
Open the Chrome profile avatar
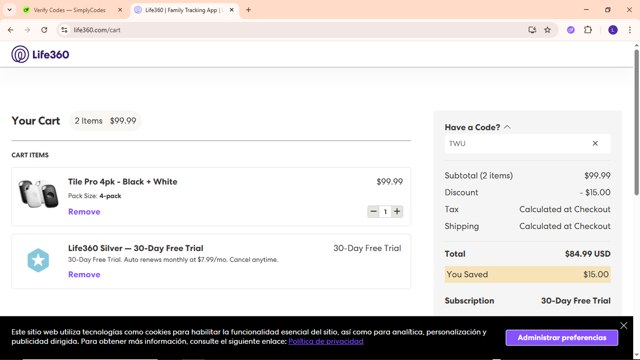pos(613,30)
